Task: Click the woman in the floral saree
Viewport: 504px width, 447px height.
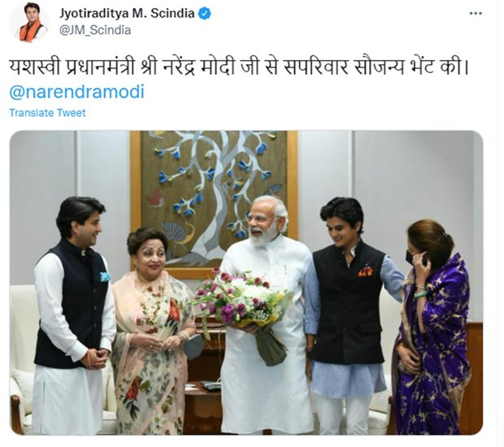Action: (x=153, y=331)
